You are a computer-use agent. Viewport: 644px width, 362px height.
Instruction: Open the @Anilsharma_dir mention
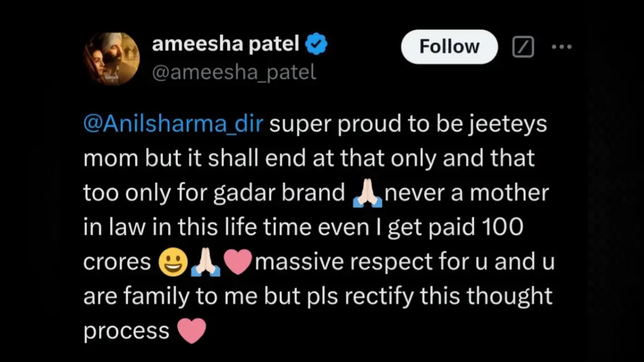tap(173, 124)
